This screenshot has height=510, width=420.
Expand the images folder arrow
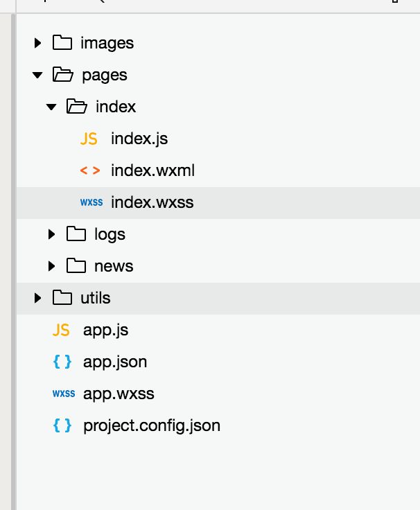[x=37, y=43]
